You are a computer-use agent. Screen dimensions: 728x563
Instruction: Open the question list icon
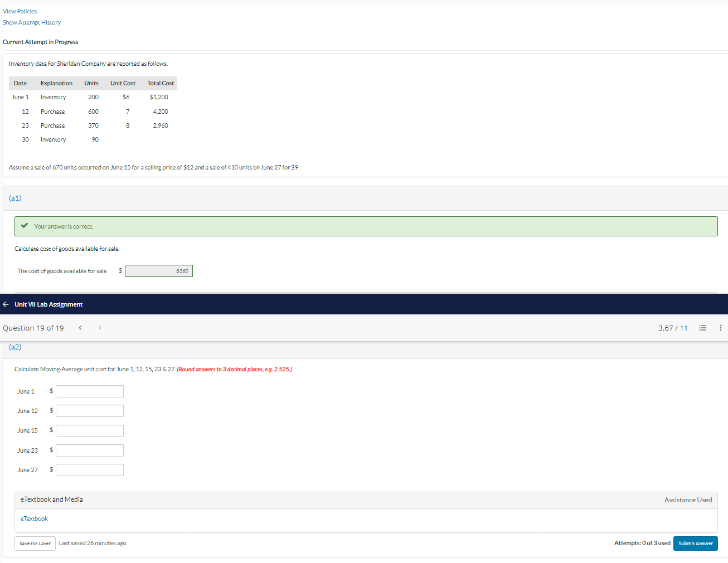click(x=703, y=328)
